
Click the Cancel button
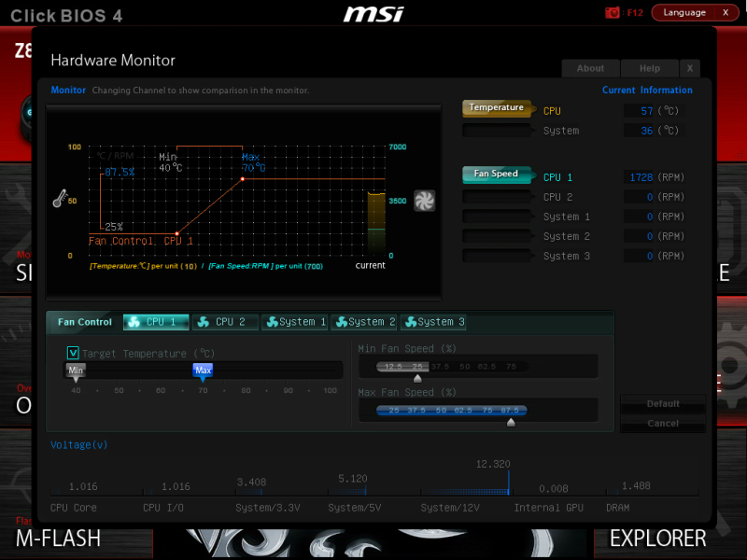pos(662,423)
